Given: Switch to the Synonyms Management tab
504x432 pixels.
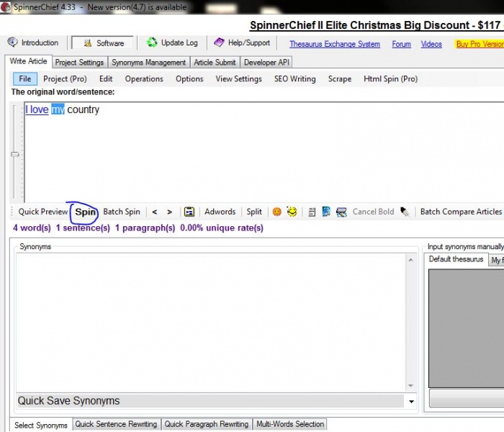Looking at the screenshot, I should coord(148,63).
